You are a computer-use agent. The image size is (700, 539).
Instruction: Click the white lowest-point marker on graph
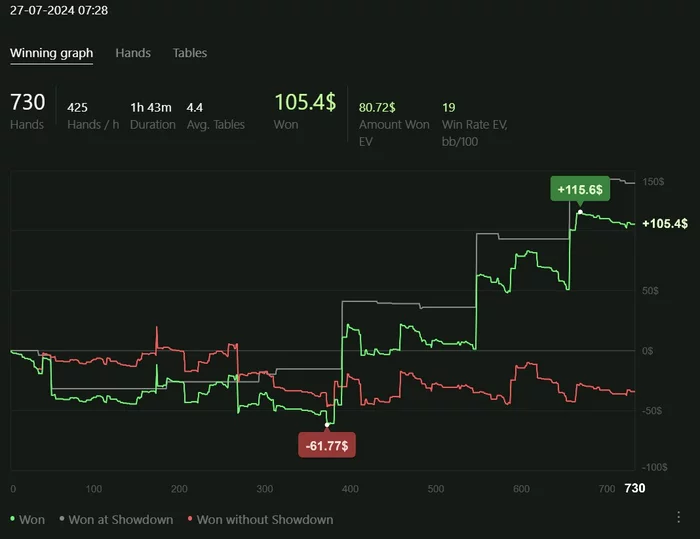coord(328,424)
